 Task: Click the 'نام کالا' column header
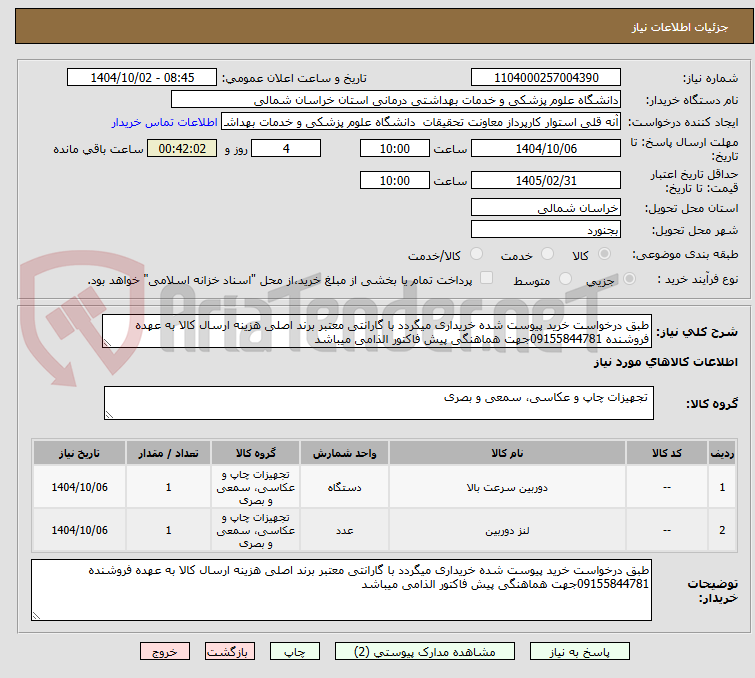point(507,453)
